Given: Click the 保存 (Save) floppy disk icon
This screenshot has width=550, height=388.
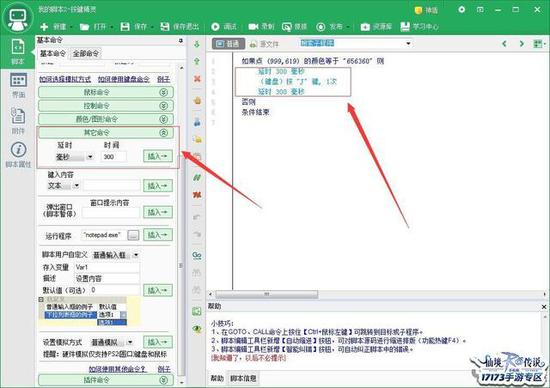Looking at the screenshot, I should [125, 27].
